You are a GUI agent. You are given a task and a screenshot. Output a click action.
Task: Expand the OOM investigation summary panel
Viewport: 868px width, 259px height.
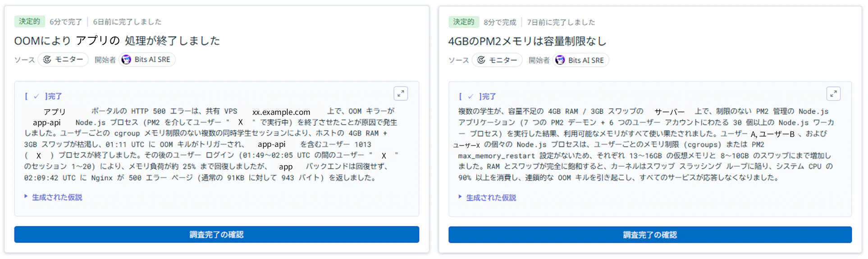point(401,94)
